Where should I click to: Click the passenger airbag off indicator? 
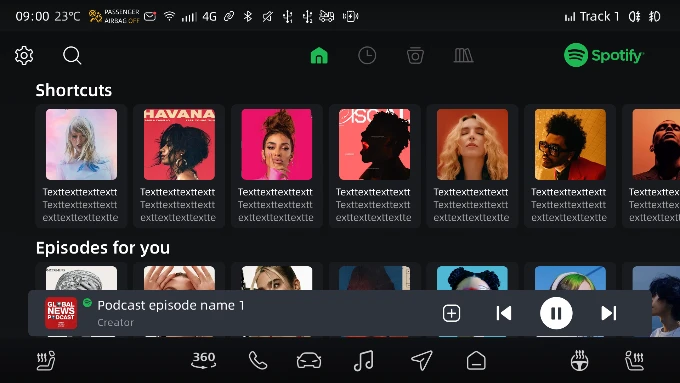(x=114, y=16)
